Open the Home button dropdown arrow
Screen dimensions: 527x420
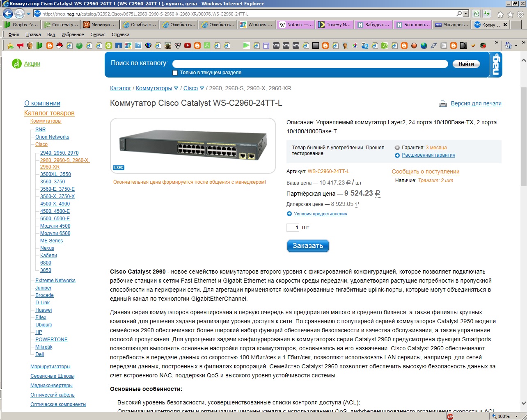(516, 46)
